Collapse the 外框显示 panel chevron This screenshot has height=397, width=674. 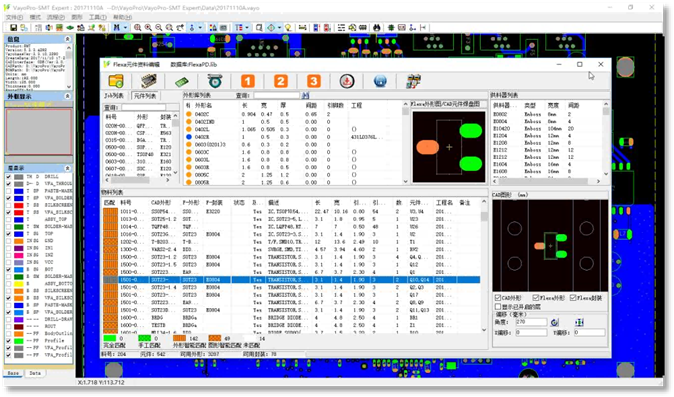pyautogui.click(x=67, y=96)
